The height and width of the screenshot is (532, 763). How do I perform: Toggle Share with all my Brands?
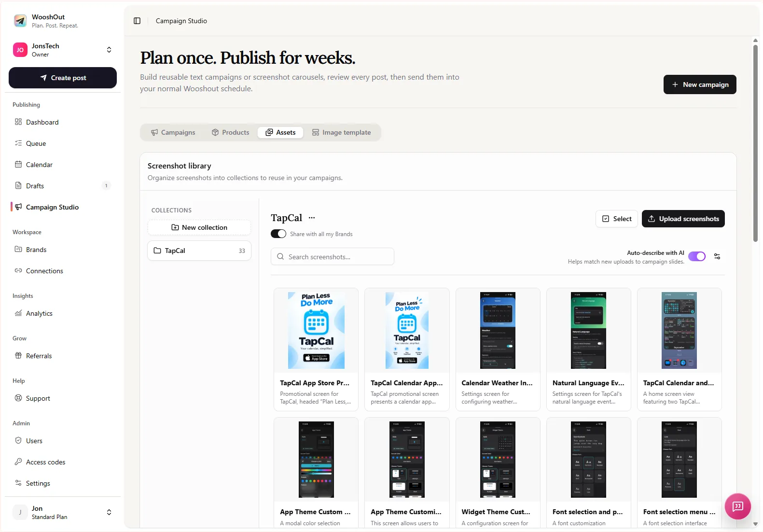tap(278, 234)
